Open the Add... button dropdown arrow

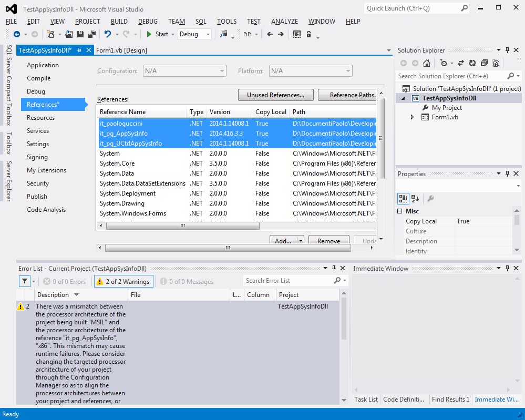pos(301,241)
